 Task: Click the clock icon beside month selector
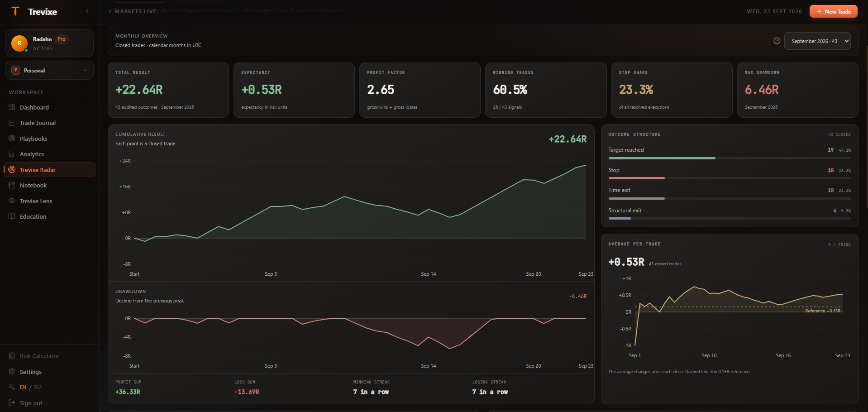coord(777,41)
